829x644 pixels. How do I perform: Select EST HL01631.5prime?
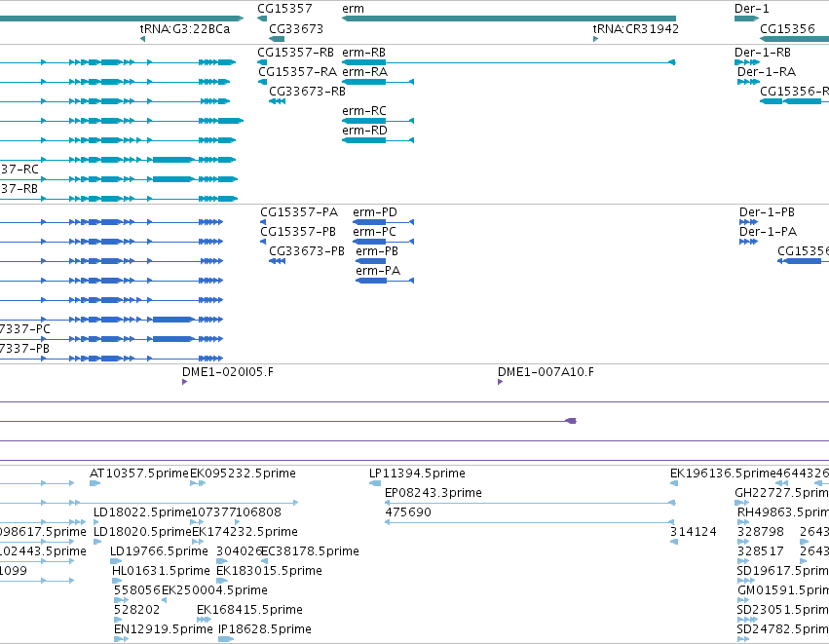click(x=117, y=581)
